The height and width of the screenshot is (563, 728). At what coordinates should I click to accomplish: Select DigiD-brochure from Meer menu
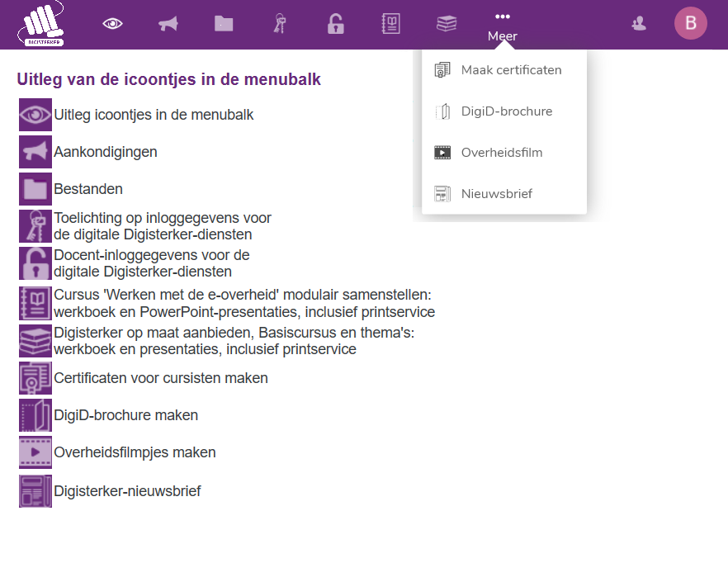pyautogui.click(x=504, y=111)
